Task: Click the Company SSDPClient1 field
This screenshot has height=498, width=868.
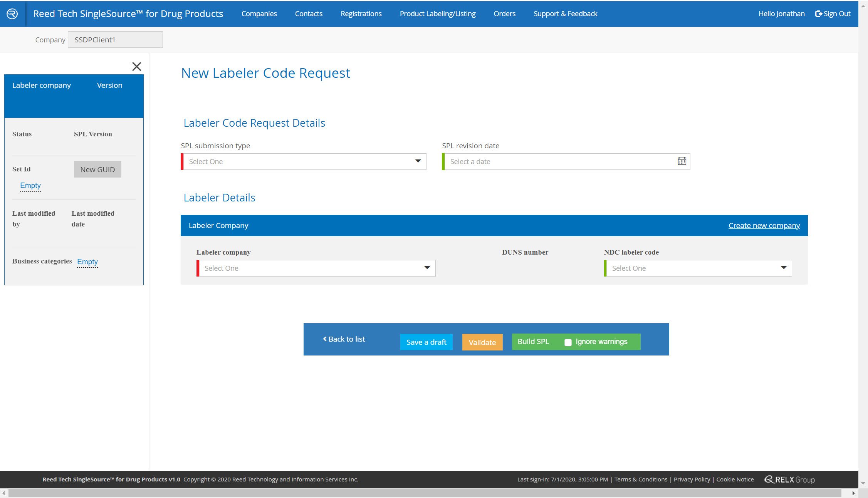Action: [x=115, y=40]
